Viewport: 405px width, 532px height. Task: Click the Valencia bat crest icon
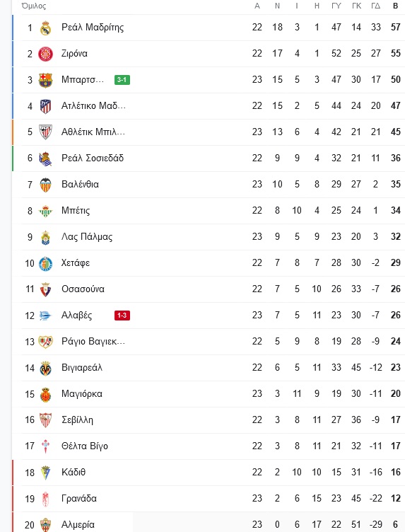pos(45,185)
